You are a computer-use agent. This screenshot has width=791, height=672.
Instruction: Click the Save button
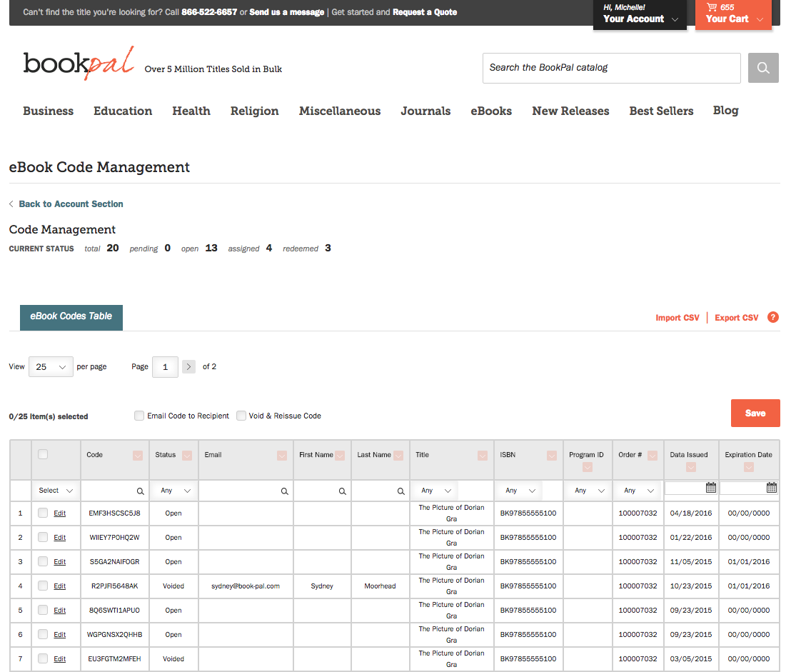755,413
